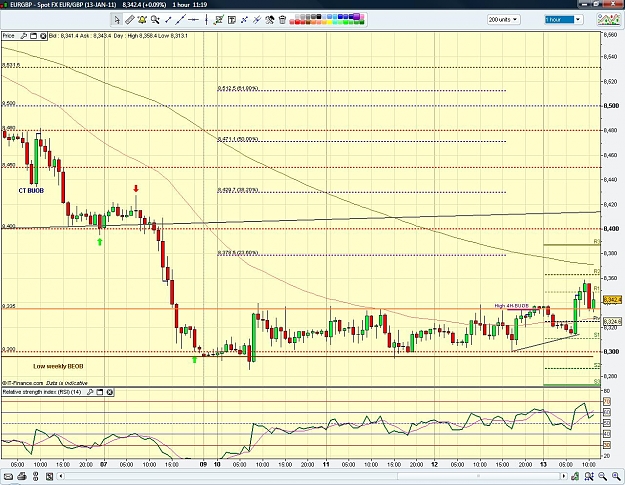Open Price panel wrench settings
This screenshot has height=485, width=625.
[24, 36]
